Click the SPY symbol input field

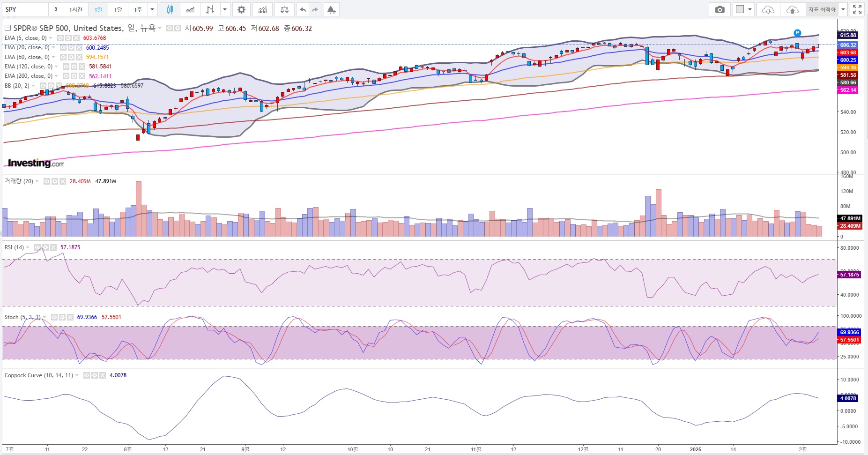(x=25, y=9)
